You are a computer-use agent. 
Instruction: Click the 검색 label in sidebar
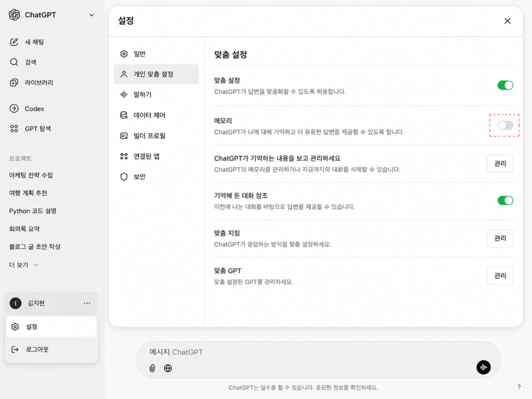31,62
